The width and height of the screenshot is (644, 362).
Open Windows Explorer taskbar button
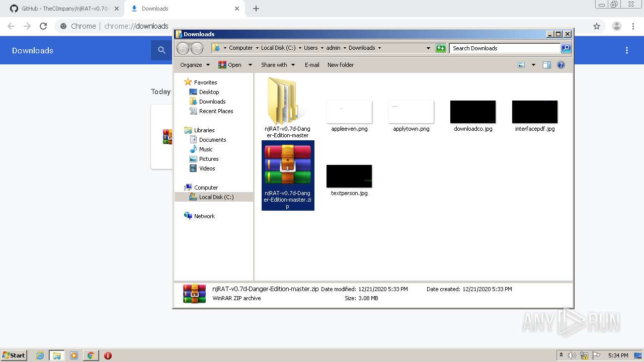tap(57, 355)
